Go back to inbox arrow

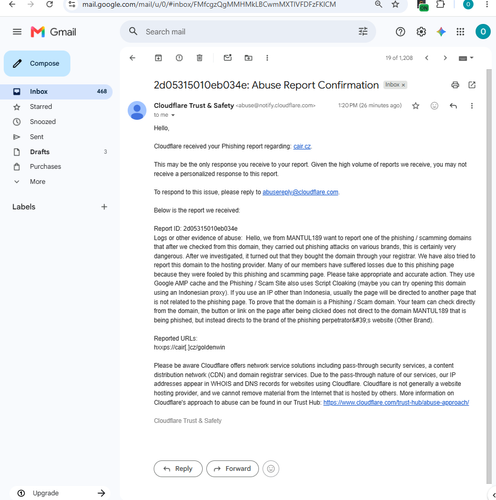[132, 58]
